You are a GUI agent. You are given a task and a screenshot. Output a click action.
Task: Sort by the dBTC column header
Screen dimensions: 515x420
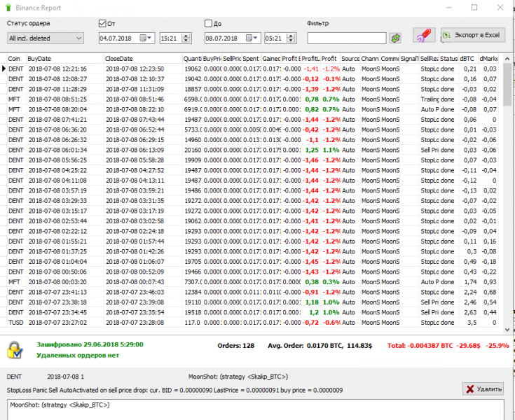coord(468,58)
